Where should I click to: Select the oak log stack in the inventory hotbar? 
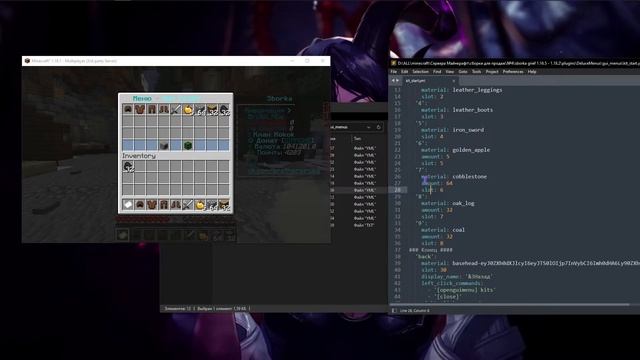(224, 204)
